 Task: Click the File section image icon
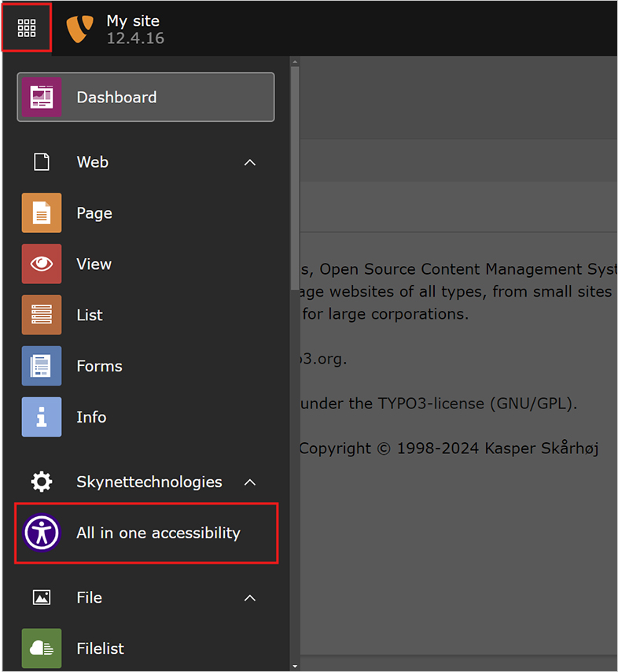click(x=42, y=598)
